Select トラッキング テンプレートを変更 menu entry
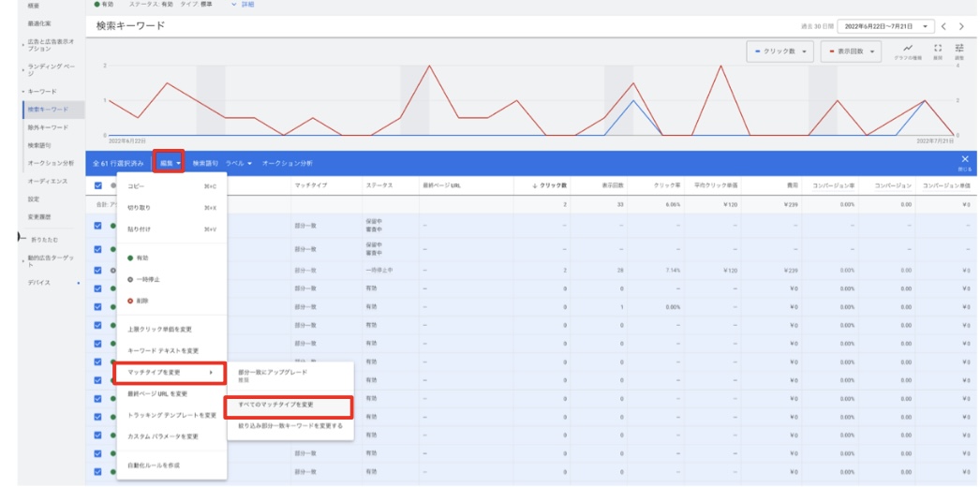The width and height of the screenshot is (980, 487). coord(171,415)
